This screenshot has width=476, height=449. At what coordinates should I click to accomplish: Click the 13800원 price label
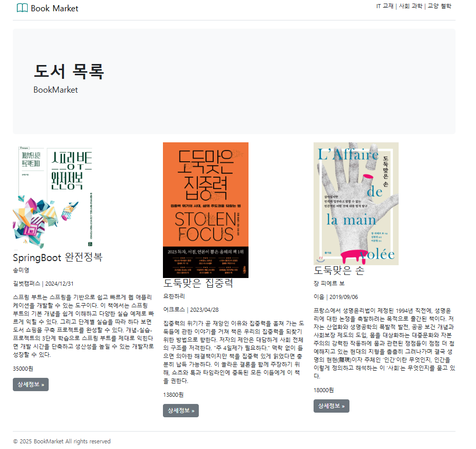click(x=173, y=395)
